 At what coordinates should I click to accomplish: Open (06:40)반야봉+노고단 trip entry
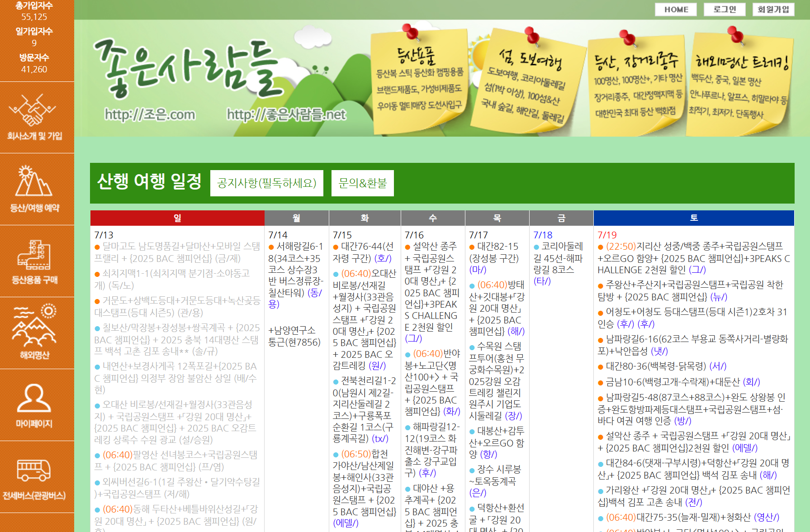click(x=432, y=382)
